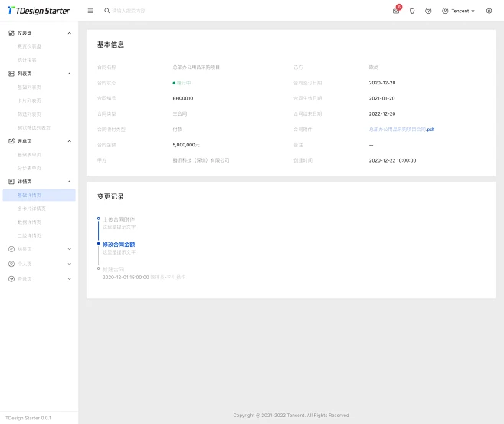The height and width of the screenshot is (424, 504).
Task: Select 多卡片详情页 in the sidebar
Action: pyautogui.click(x=31, y=209)
